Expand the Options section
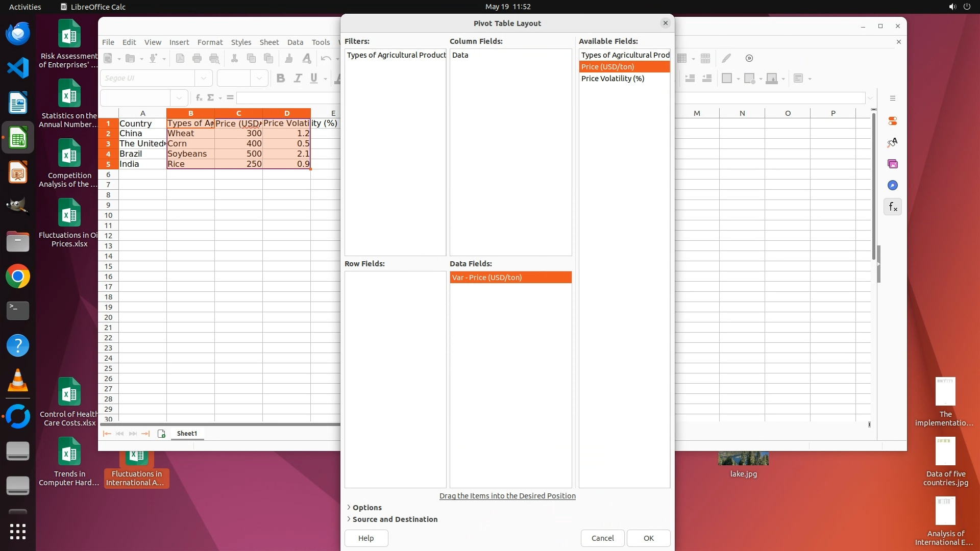The width and height of the screenshot is (980, 551). coord(366,508)
